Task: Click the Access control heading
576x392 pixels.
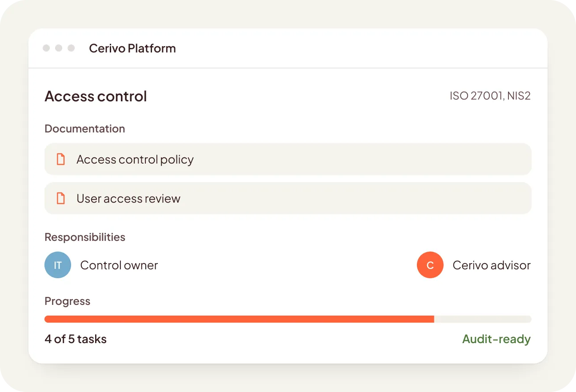Action: [96, 96]
